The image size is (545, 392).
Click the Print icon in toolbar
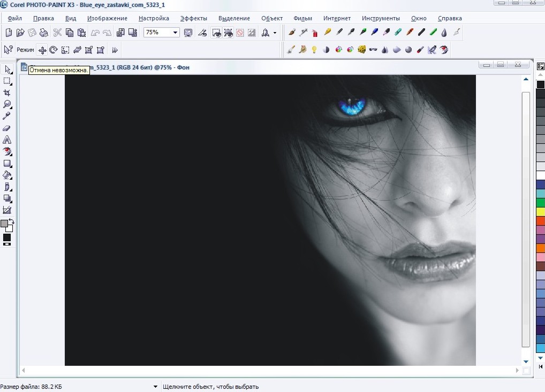(x=44, y=33)
